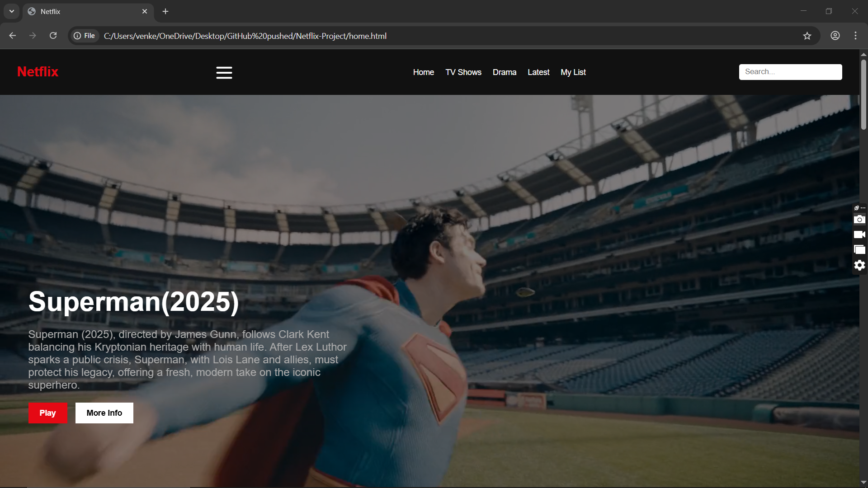Open Chrome three-dot menu
Viewport: 868px width, 488px height.
[x=855, y=36]
